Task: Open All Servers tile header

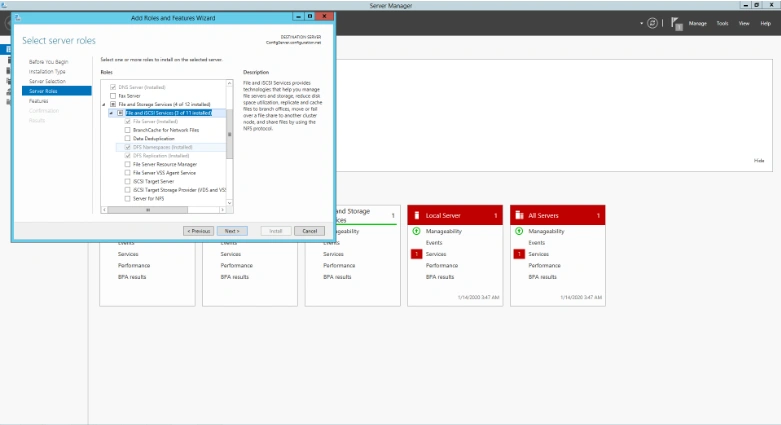Action: click(557, 215)
